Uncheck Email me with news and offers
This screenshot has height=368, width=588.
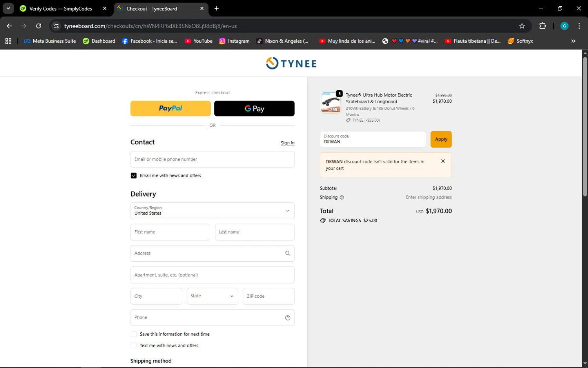[134, 175]
